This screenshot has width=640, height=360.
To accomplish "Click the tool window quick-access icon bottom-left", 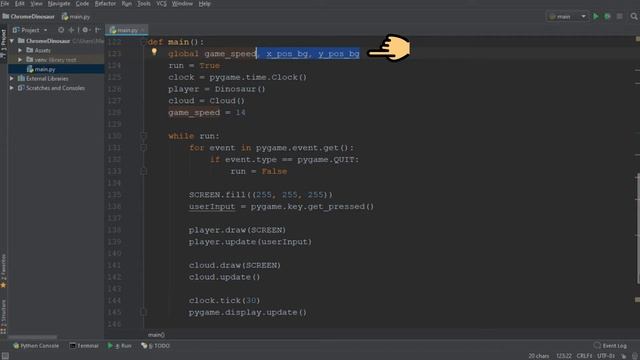I will click(x=5, y=356).
